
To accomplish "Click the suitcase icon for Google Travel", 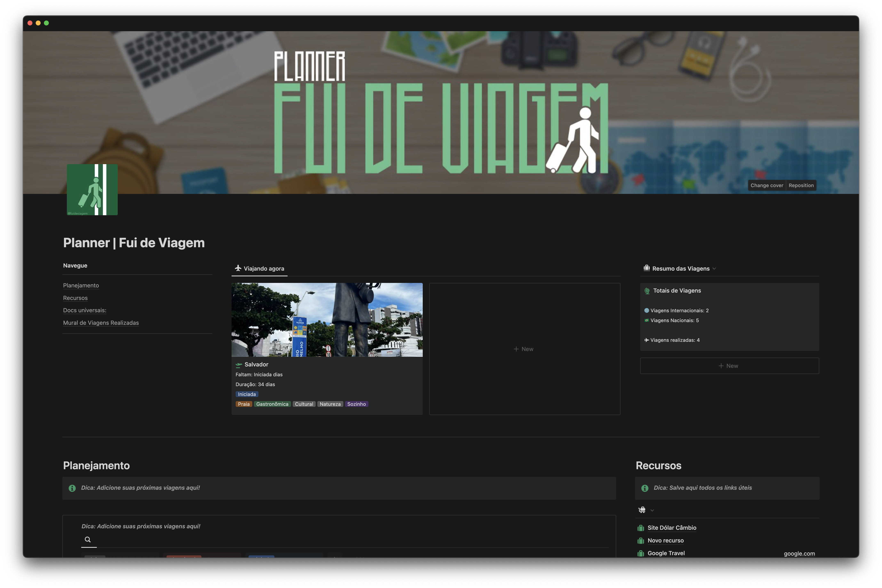I will [x=641, y=554].
